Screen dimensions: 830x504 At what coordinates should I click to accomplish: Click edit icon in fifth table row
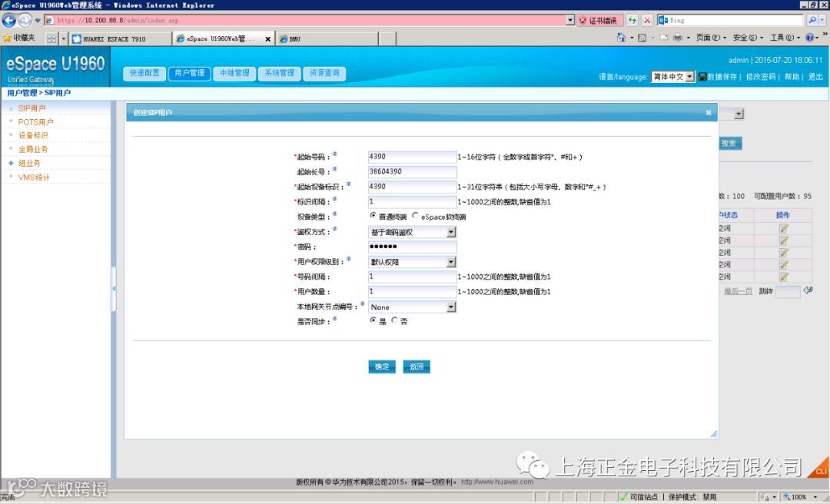783,277
